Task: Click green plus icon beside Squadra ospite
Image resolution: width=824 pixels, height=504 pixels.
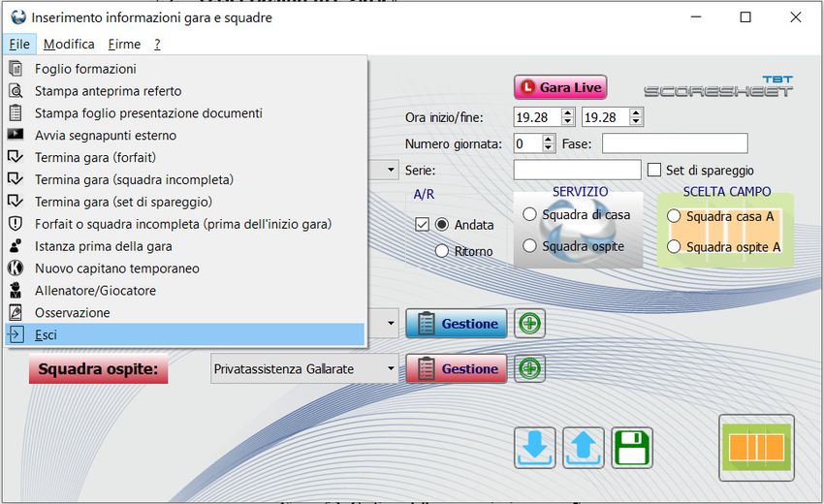Action: tap(529, 368)
